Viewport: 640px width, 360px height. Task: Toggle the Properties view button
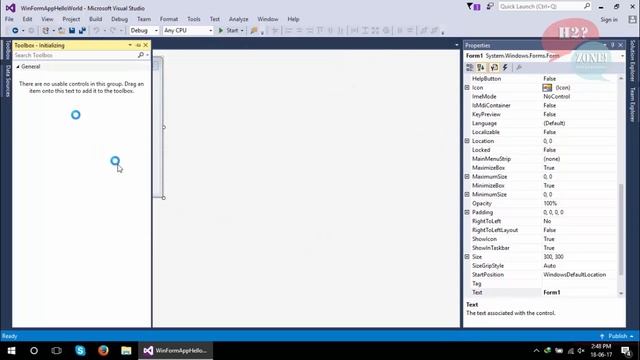494,67
